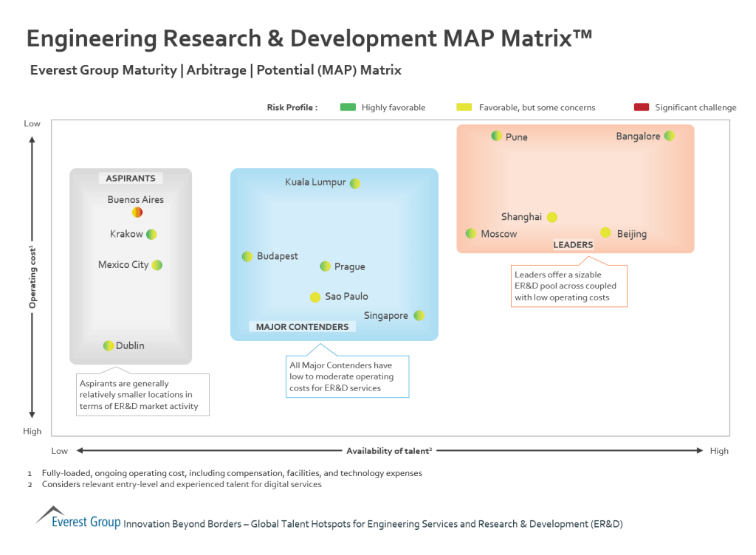Click the Leaders description callout box

[569, 286]
